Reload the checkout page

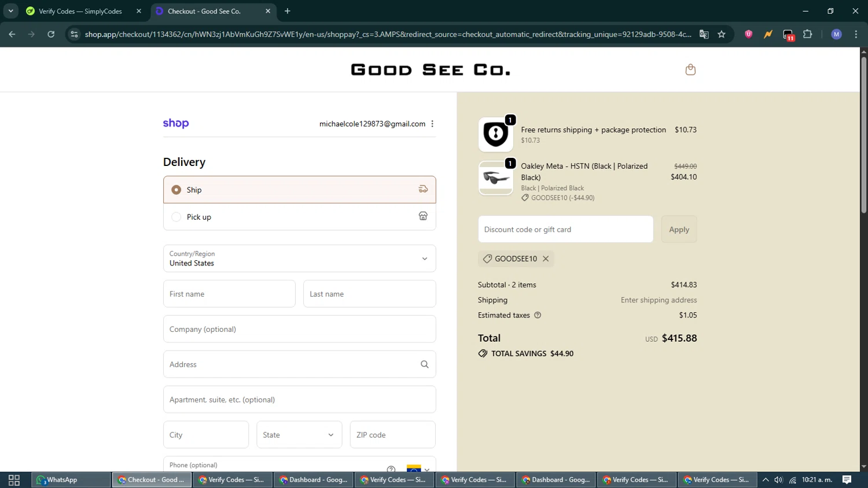point(51,34)
